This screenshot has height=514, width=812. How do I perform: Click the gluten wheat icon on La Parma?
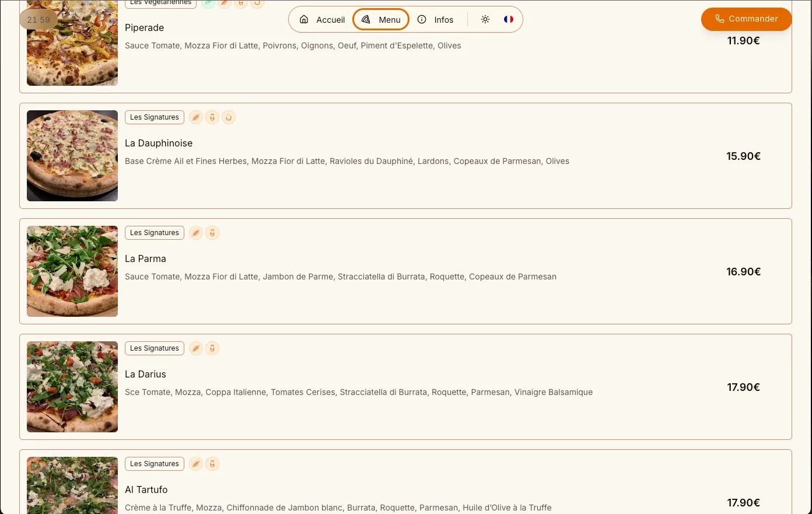tap(196, 233)
